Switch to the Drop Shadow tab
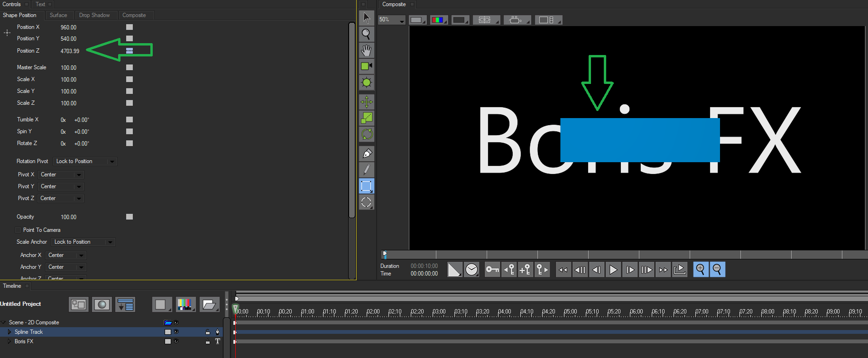This screenshot has height=358, width=868. (94, 15)
